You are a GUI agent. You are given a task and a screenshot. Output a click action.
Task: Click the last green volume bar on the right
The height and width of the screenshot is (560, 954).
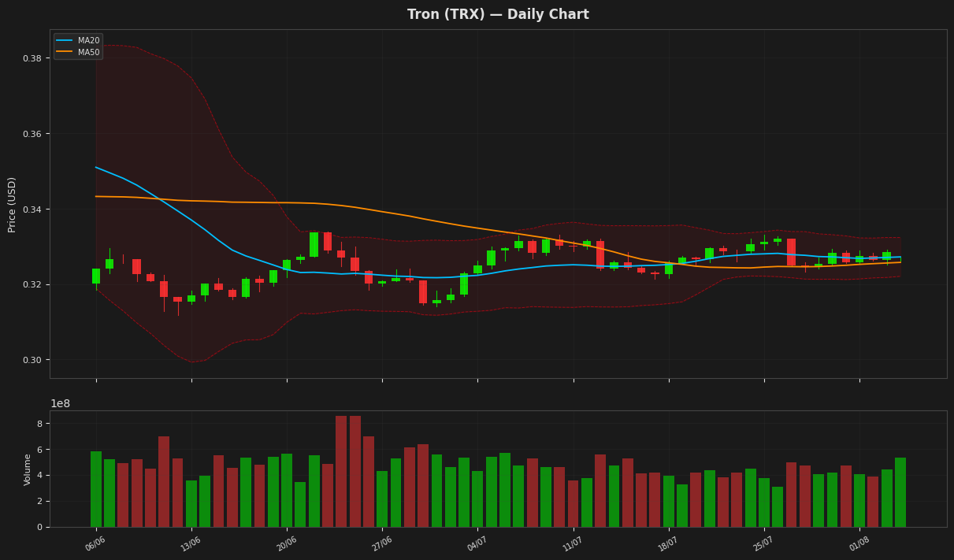tap(900, 492)
